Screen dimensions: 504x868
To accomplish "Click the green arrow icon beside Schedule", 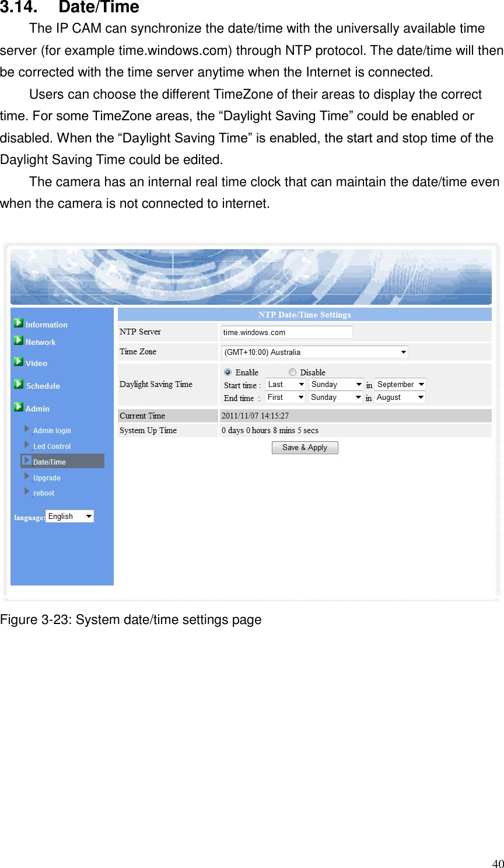I will 19,384.
